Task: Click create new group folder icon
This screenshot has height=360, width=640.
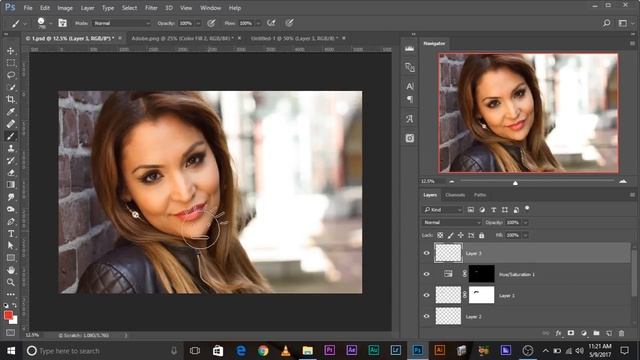Action: [x=596, y=333]
